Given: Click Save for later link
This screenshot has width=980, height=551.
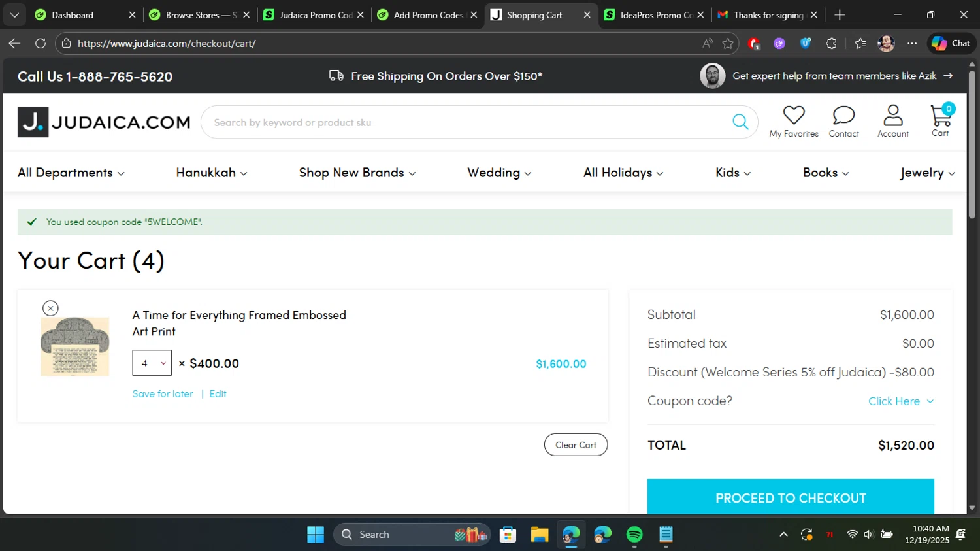Looking at the screenshot, I should (x=163, y=393).
